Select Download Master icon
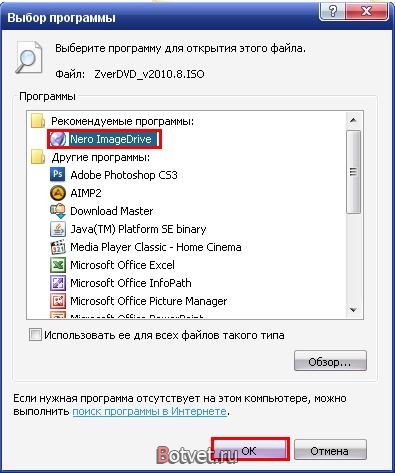395x473 pixels. pos(57,211)
